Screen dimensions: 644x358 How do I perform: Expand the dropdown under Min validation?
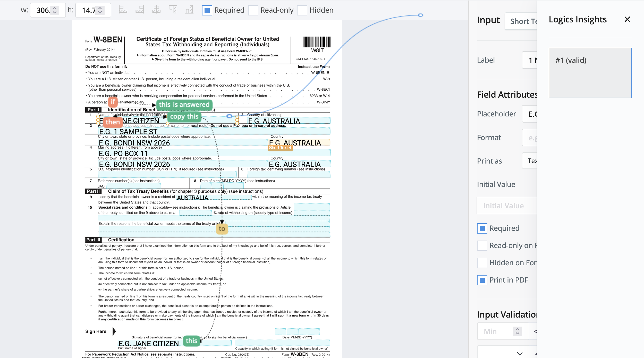tap(519, 353)
